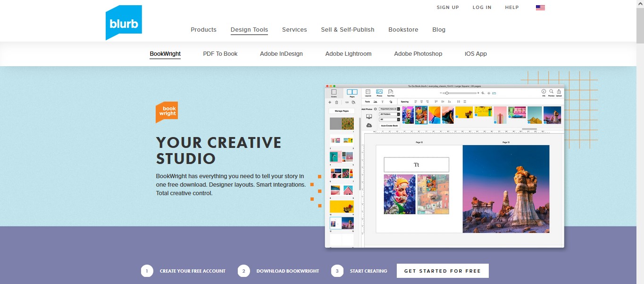Click the Log In link
Viewport: 644px width, 284px height.
click(482, 8)
